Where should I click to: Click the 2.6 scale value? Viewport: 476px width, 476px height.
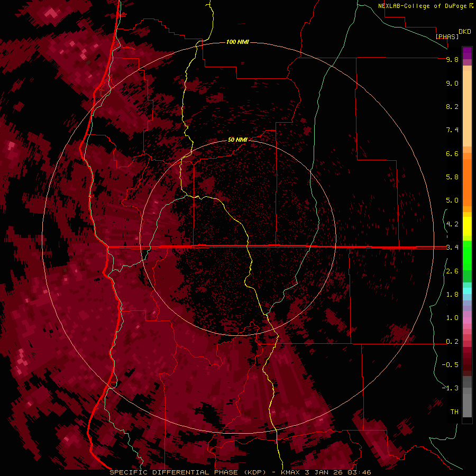[x=452, y=271]
